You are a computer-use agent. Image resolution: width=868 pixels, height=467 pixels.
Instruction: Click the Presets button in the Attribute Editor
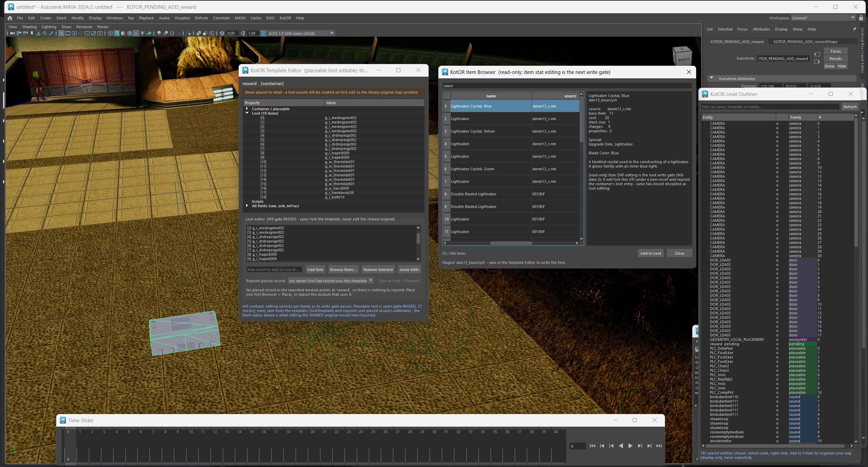[835, 59]
